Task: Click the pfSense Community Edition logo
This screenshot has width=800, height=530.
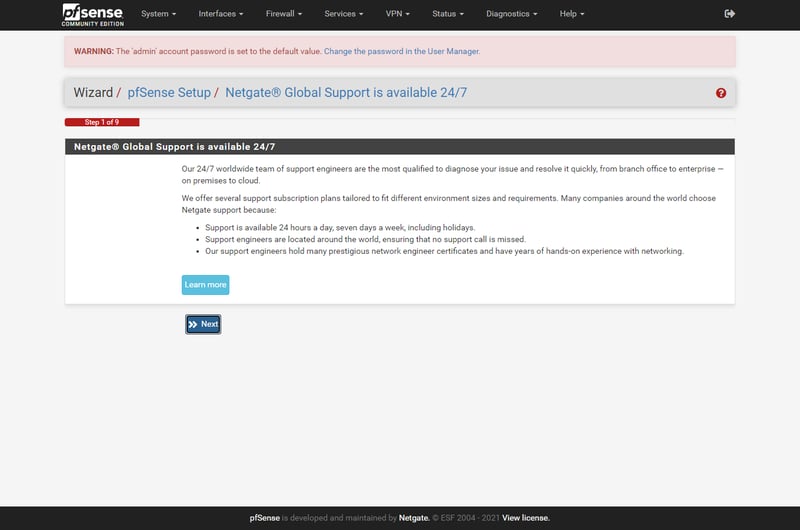Action: (x=93, y=14)
